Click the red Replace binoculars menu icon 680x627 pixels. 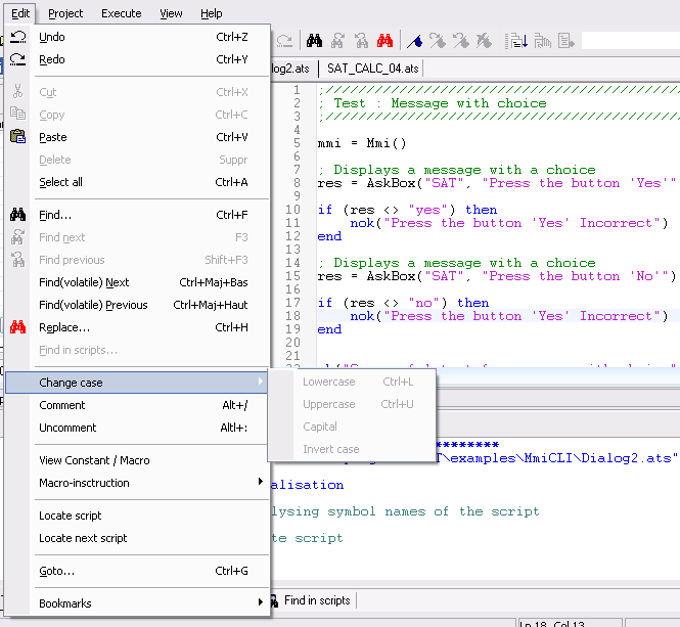click(18, 327)
